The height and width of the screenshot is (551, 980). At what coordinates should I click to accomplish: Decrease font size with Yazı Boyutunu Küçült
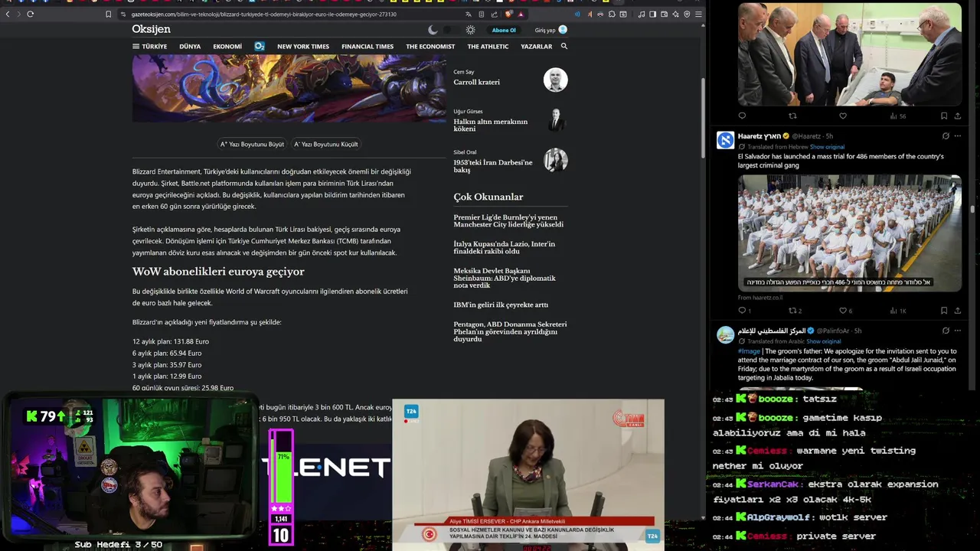click(326, 144)
